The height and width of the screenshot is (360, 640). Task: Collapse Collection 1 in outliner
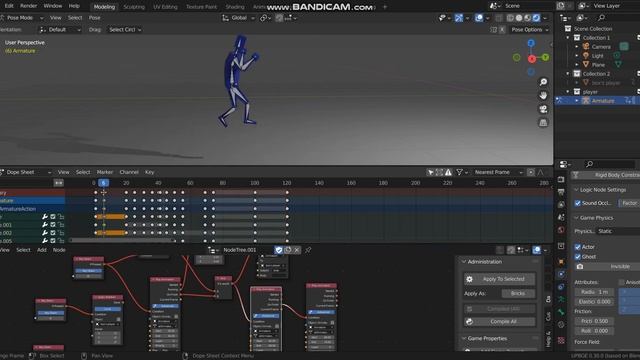point(568,38)
